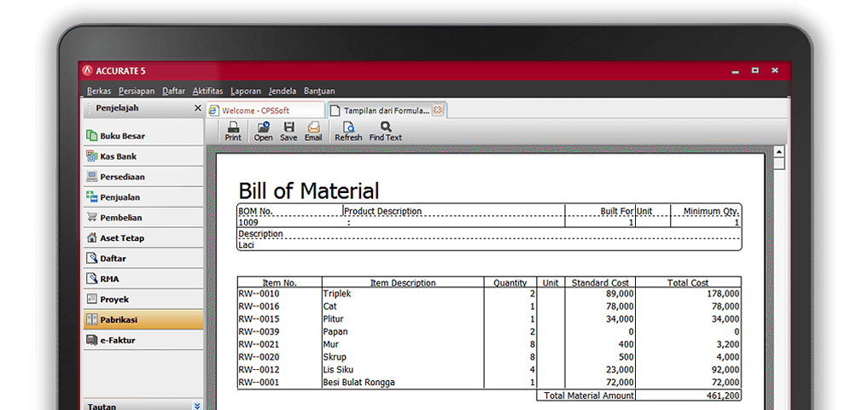Save the report using Save icon
The height and width of the screenshot is (410, 868).
click(x=288, y=131)
